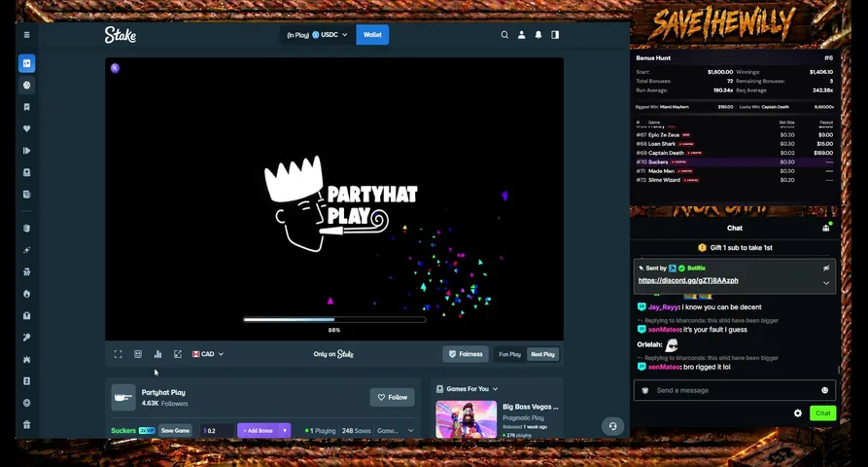Click the play-arrow Recent icon in sidebar
Screen dimensions: 868x467
click(26, 151)
